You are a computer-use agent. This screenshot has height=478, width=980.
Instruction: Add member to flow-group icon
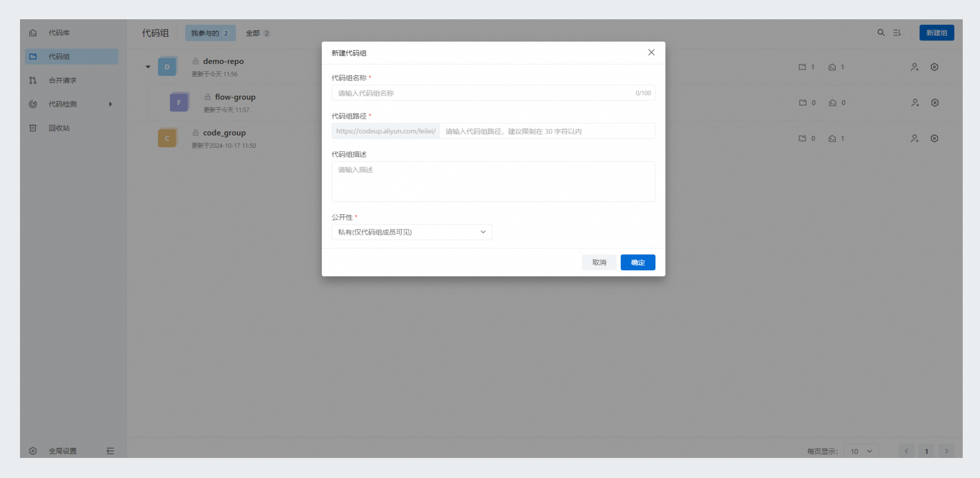pos(915,103)
